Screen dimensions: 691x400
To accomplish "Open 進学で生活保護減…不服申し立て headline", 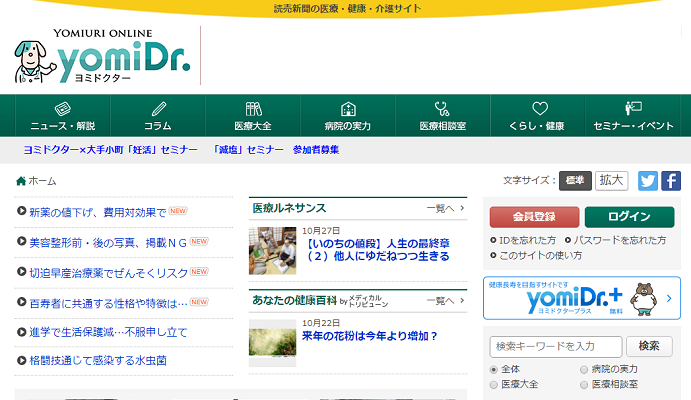I will 108,332.
